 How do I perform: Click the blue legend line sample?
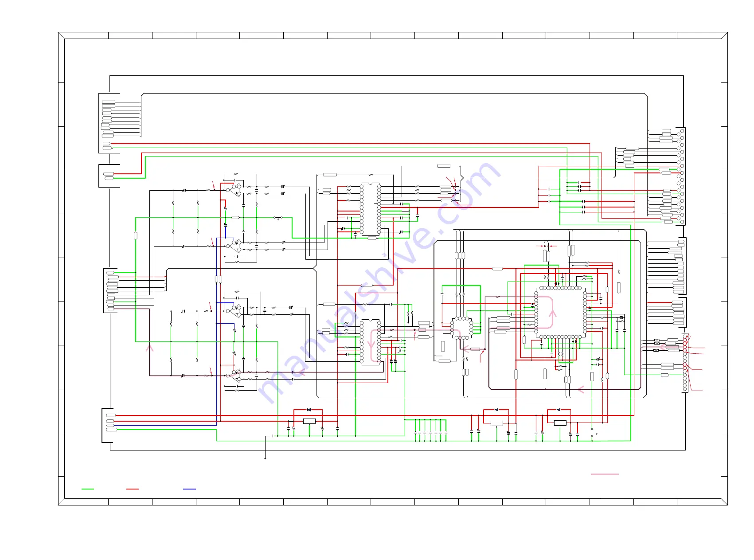tap(189, 489)
